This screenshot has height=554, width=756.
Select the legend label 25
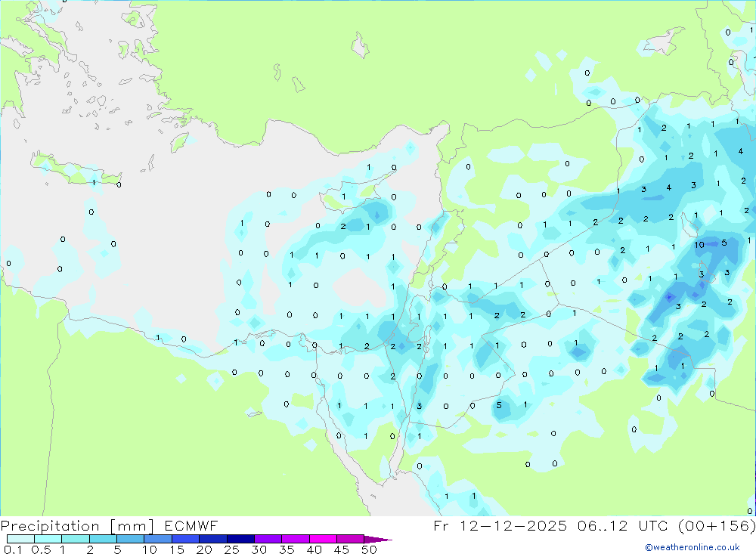[231, 549]
